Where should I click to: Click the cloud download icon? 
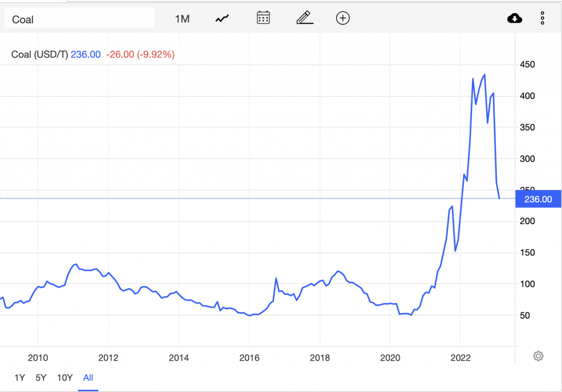515,18
